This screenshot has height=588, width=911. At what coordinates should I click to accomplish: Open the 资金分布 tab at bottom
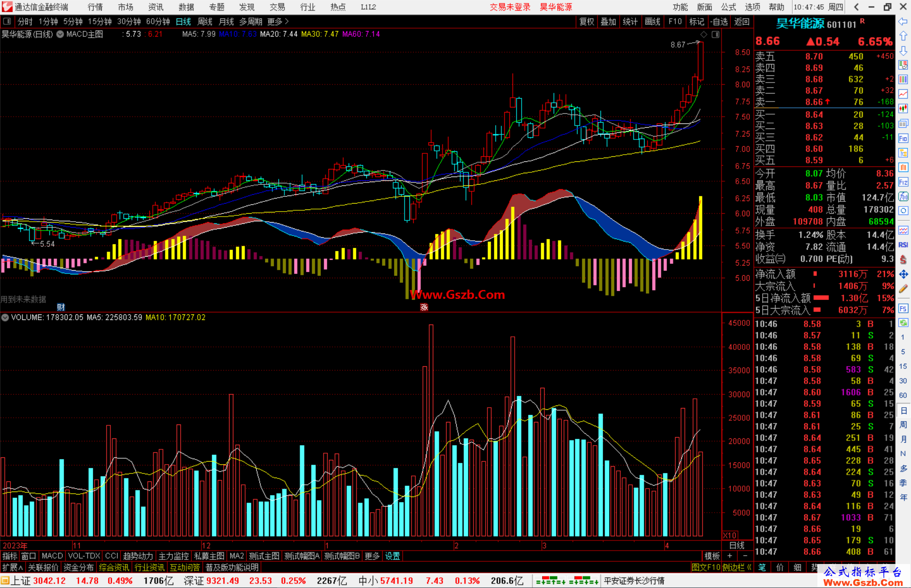(78, 567)
